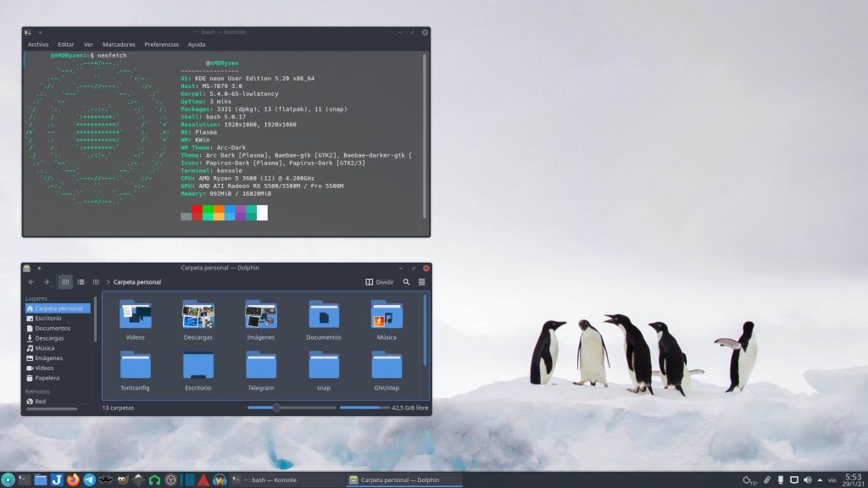Launch Firefox from the taskbar
Viewport: 868px width, 488px height.
click(x=73, y=480)
